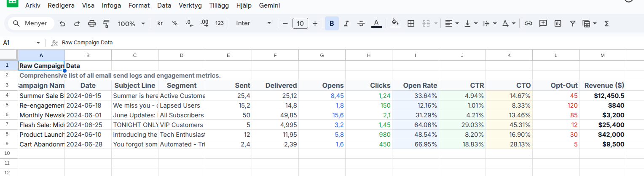Viewport: 644px width, 176px height.
Task: Toggle strikethrough formatting
Action: tap(361, 24)
